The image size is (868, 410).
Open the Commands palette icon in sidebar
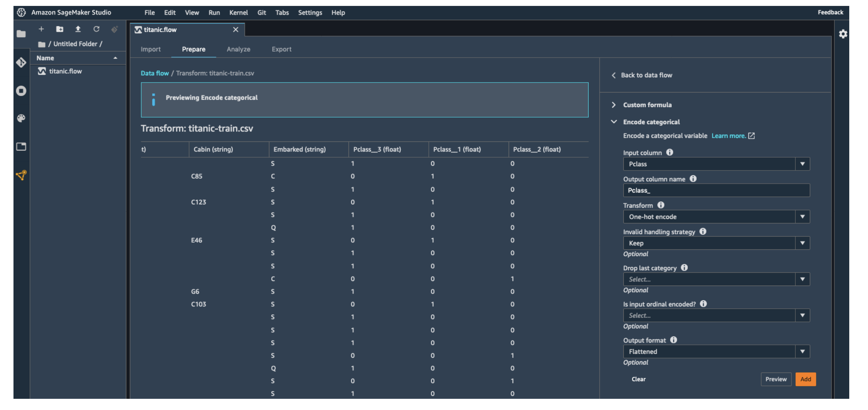tap(21, 118)
